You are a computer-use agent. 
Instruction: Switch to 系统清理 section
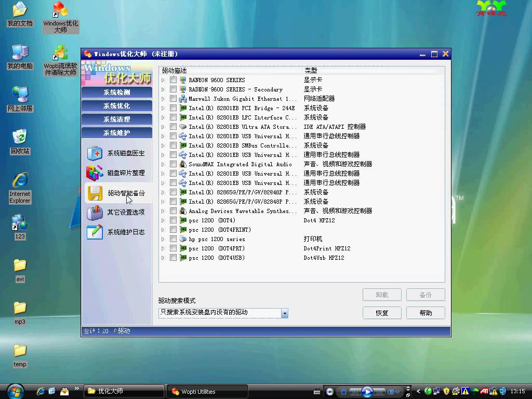click(x=117, y=119)
